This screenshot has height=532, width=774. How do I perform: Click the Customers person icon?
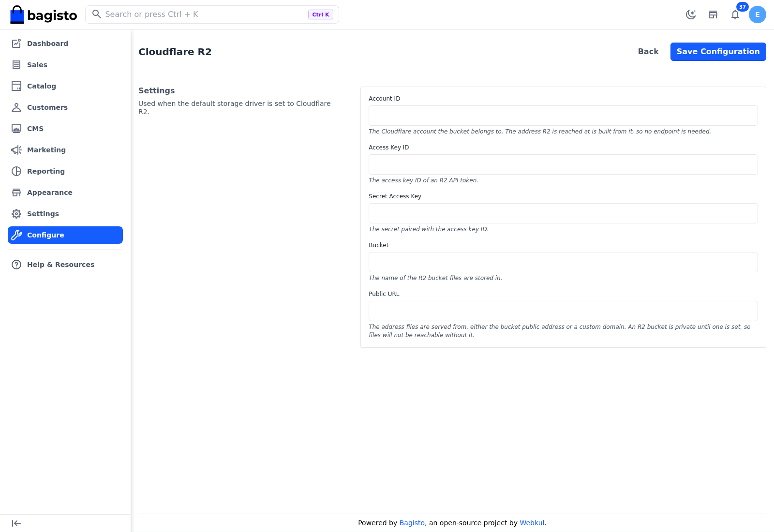[x=16, y=107]
